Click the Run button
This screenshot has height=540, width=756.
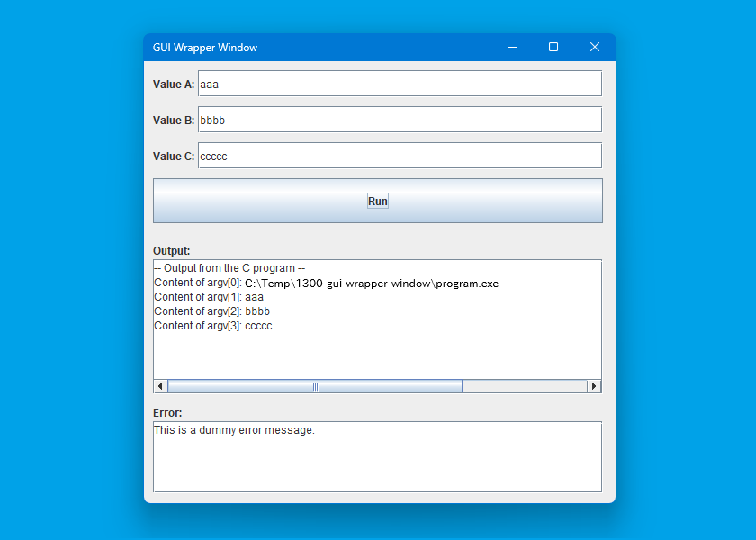(x=377, y=201)
